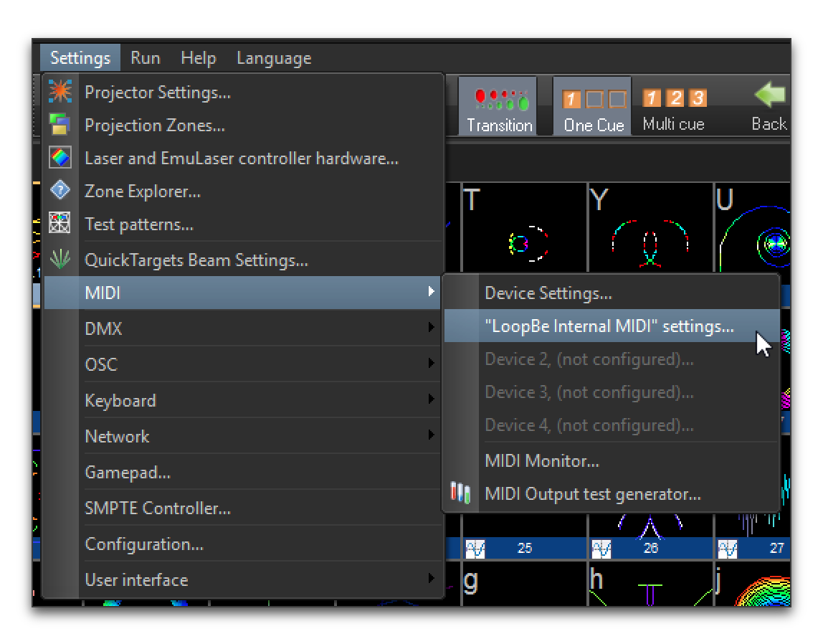823x644 pixels.
Task: Click the Test patterns grid icon
Action: click(60, 223)
